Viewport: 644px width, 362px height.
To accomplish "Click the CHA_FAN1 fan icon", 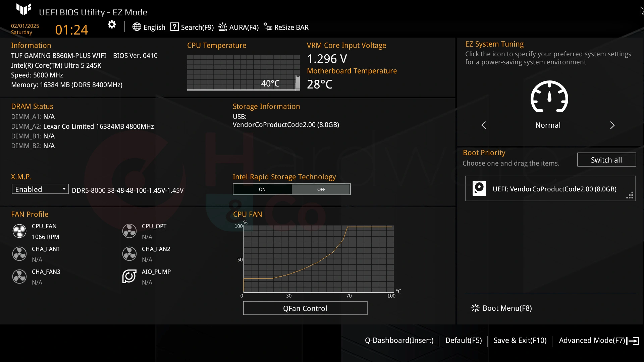I will 19,254.
